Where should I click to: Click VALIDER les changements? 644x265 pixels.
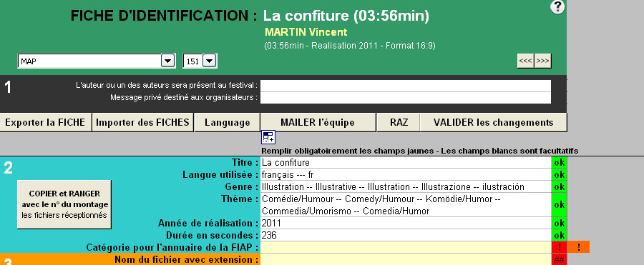point(493,122)
